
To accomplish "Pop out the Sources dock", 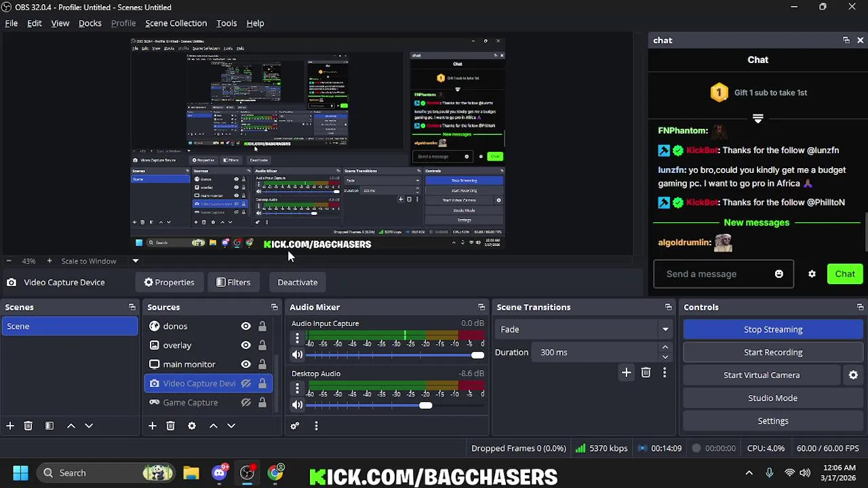I will point(275,307).
